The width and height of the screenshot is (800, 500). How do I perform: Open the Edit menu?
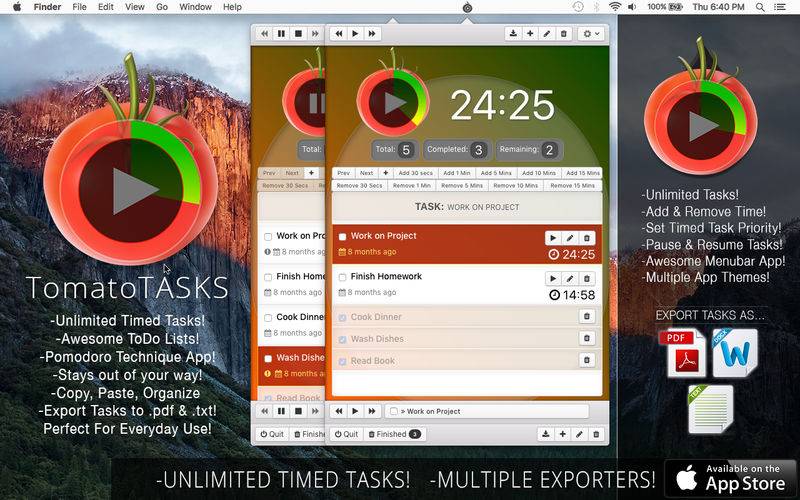(x=106, y=7)
